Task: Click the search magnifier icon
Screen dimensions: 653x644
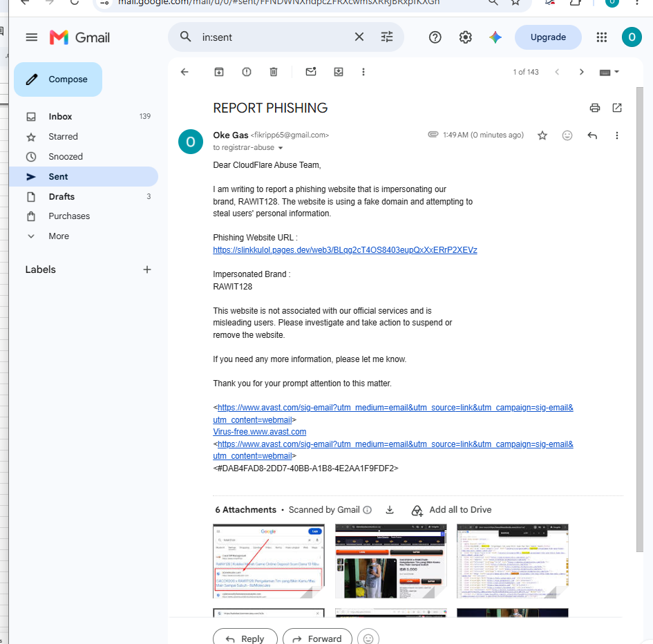Action: click(x=186, y=37)
